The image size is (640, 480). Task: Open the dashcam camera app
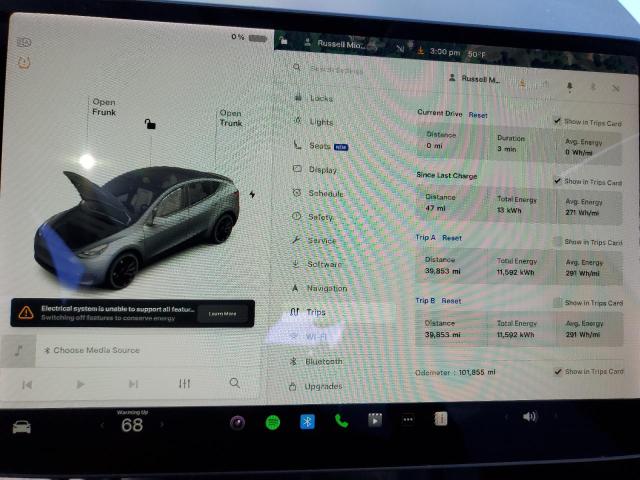[x=237, y=423]
